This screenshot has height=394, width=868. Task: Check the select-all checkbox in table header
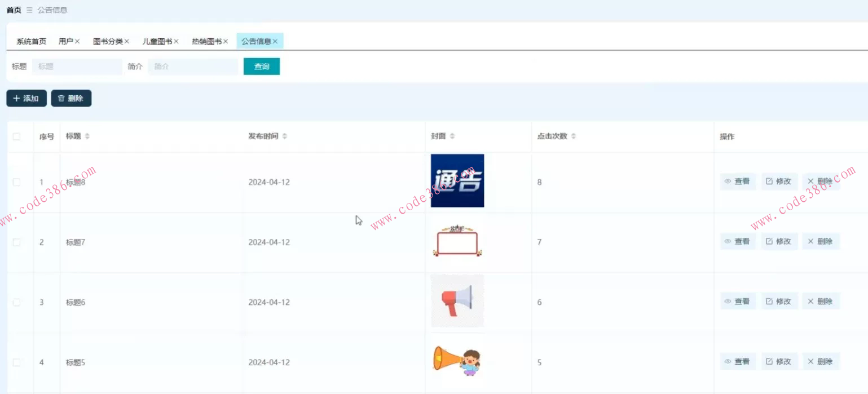(x=17, y=135)
